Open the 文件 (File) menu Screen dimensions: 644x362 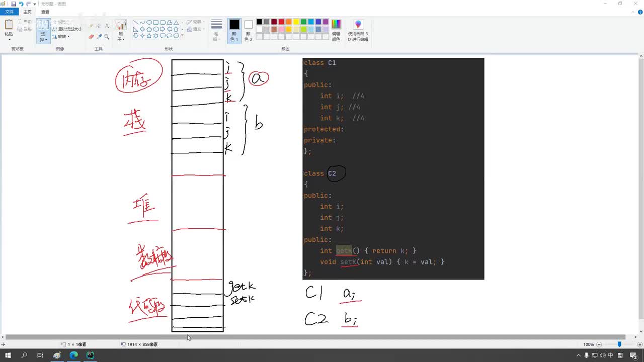[9, 12]
